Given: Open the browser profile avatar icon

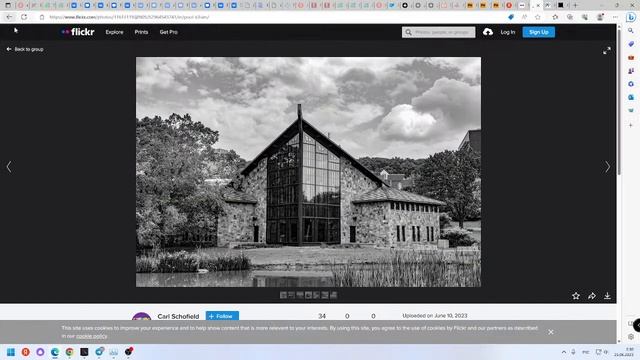Looking at the screenshot, I should 600,17.
